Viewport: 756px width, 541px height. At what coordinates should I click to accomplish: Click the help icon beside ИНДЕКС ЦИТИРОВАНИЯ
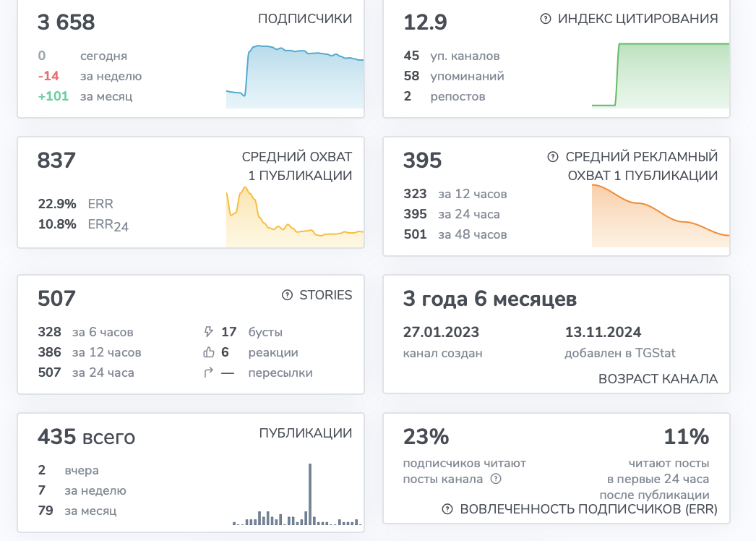(545, 19)
